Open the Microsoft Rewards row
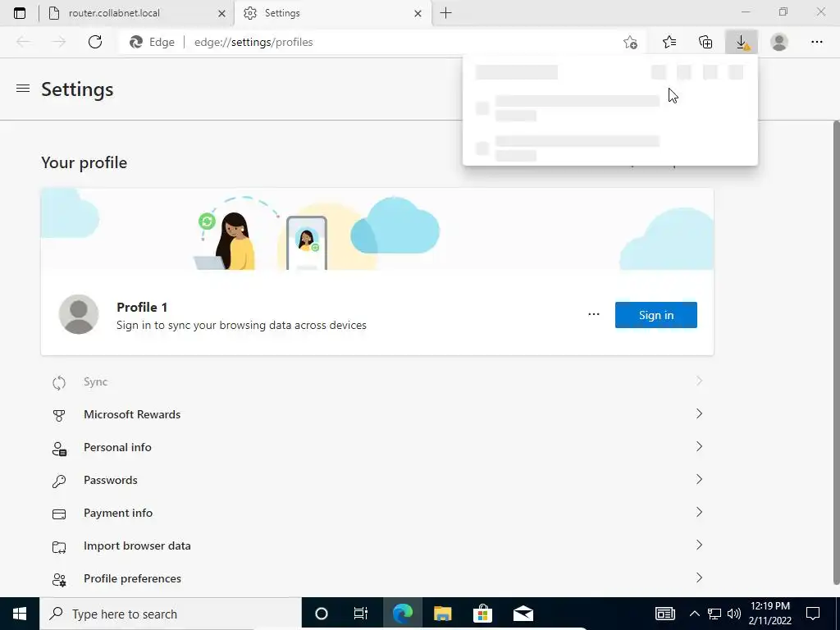Image resolution: width=840 pixels, height=630 pixels. [377, 414]
